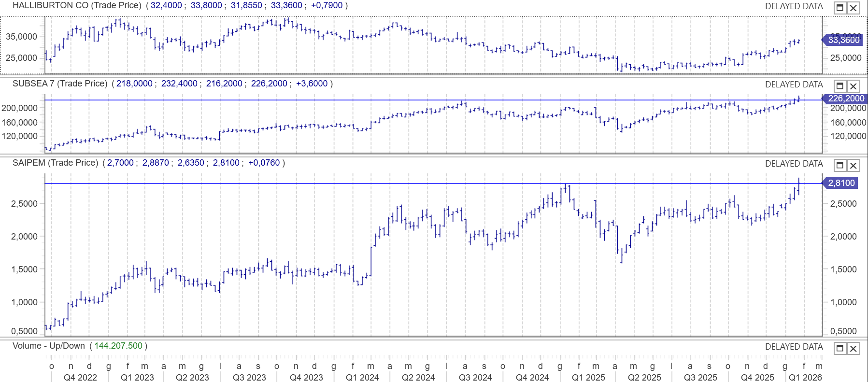Click Saipem open value 2,7000
This screenshot has height=382, width=868.
coord(120,163)
